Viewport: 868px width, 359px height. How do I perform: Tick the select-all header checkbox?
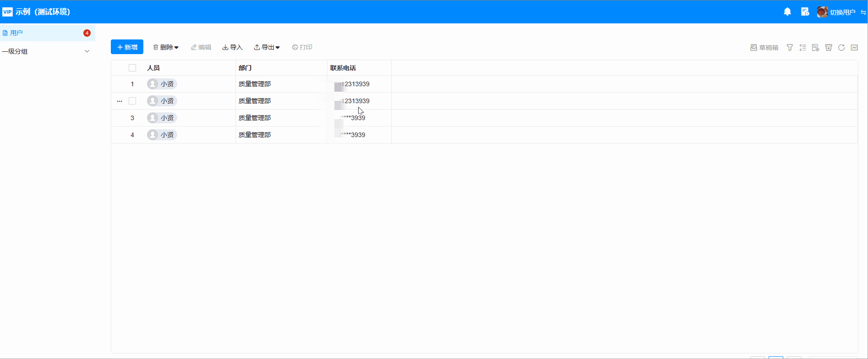tap(132, 68)
